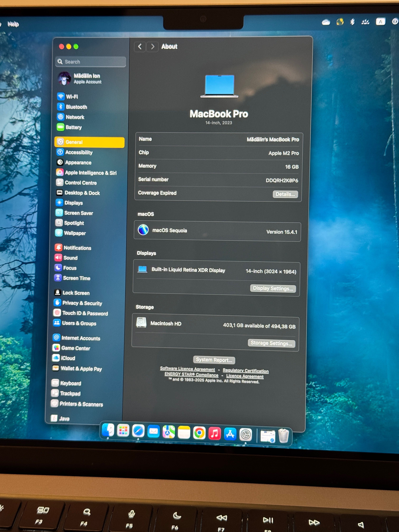
Task: Open Displays in the sidebar list
Action: (x=70, y=203)
